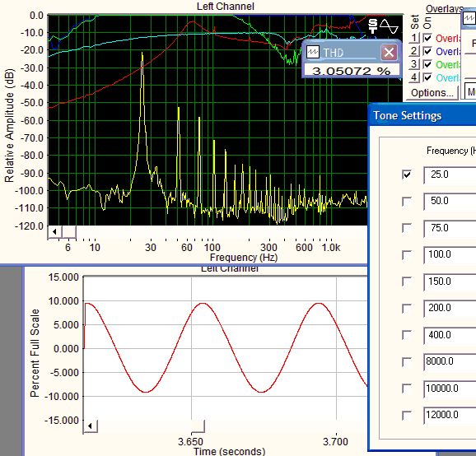Toggle overlay 2 On checkbox
Screen dimensions: 476x456
click(x=427, y=51)
